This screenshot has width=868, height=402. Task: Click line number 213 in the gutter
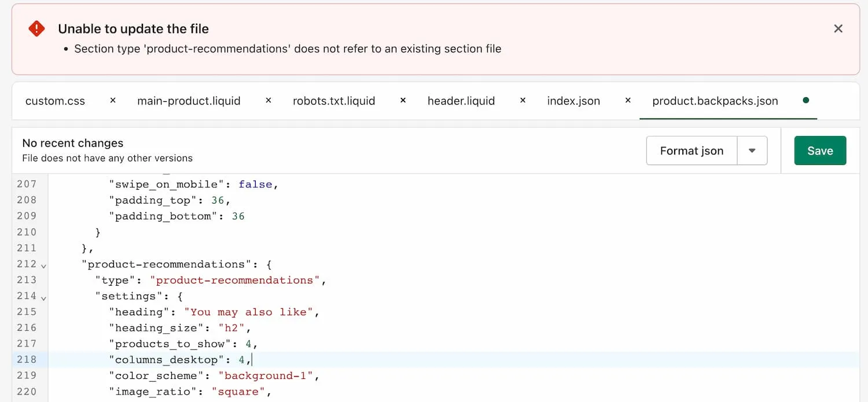click(27, 280)
